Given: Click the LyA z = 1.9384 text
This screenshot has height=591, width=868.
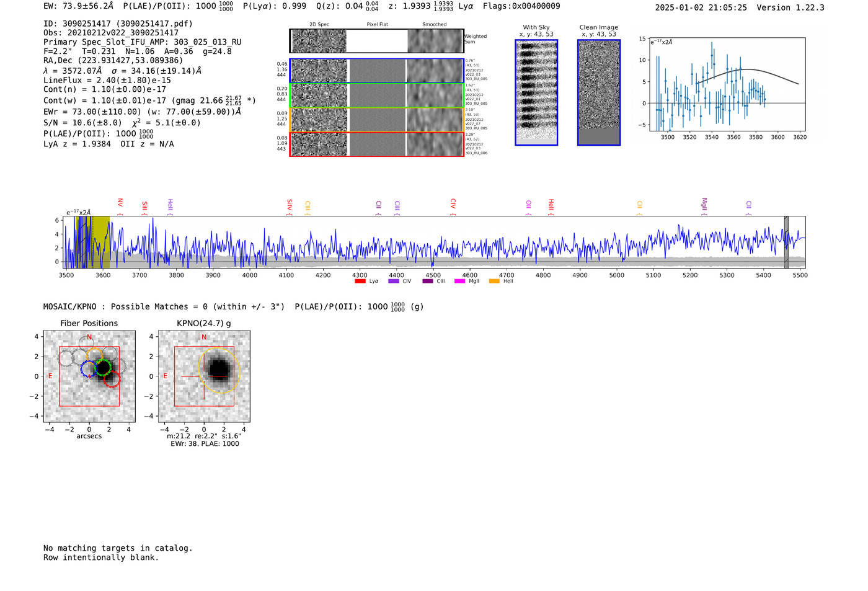Looking at the screenshot, I should [x=77, y=144].
